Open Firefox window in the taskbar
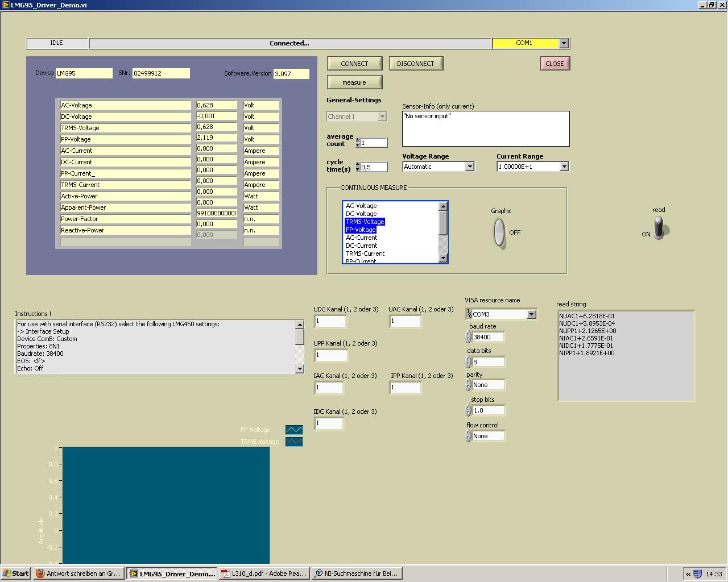Image resolution: width=728 pixels, height=582 pixels. (78, 573)
